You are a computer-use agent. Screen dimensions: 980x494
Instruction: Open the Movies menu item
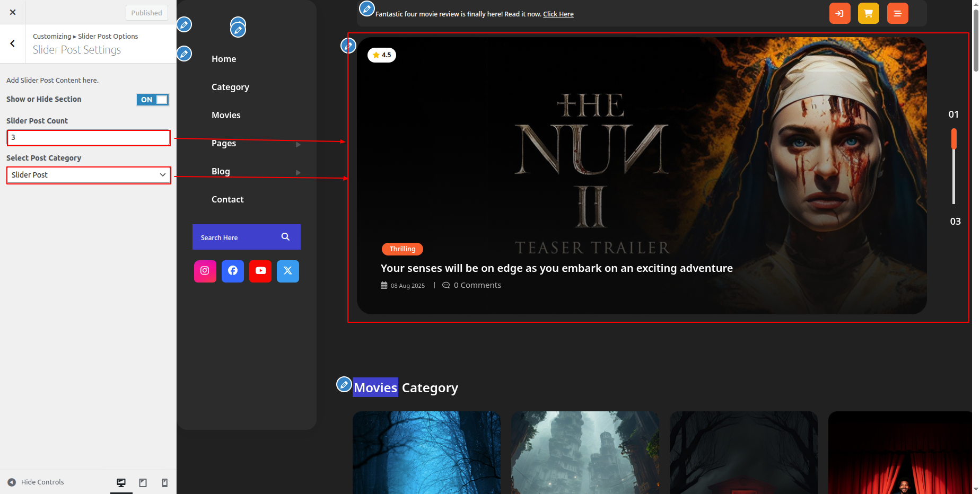click(226, 115)
